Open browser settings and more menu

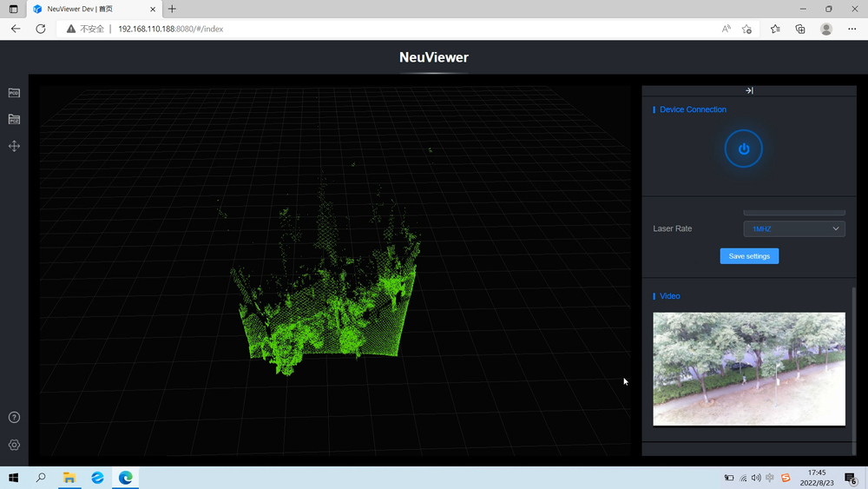pyautogui.click(x=852, y=29)
